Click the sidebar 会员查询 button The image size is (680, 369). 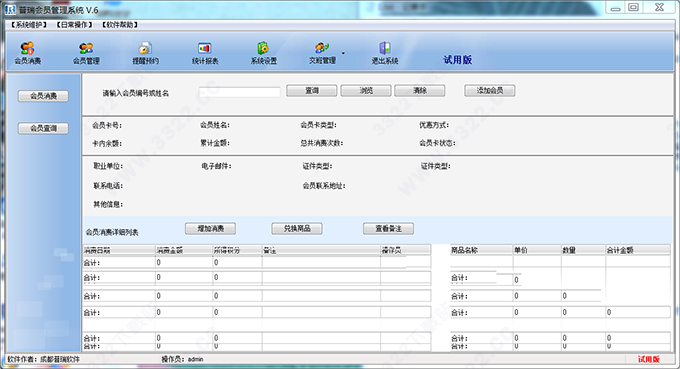(43, 128)
